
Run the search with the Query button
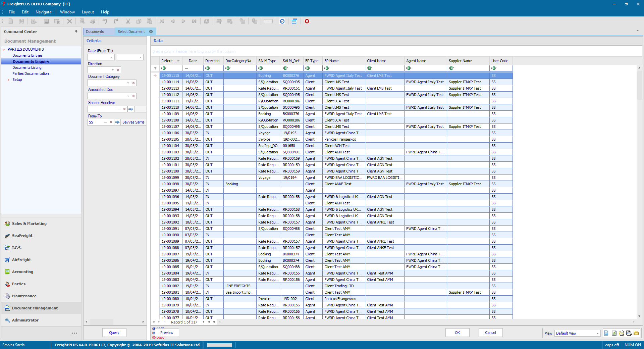click(114, 333)
